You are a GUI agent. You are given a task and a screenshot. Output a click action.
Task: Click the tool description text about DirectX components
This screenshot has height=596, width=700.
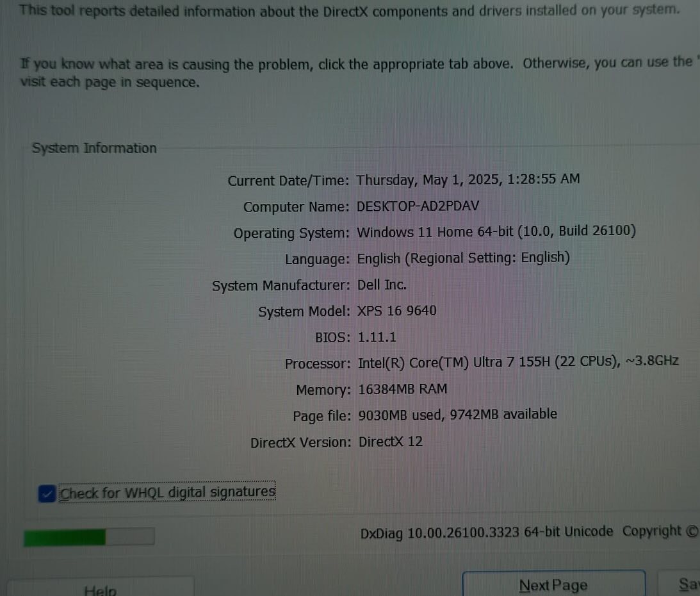pyautogui.click(x=349, y=11)
